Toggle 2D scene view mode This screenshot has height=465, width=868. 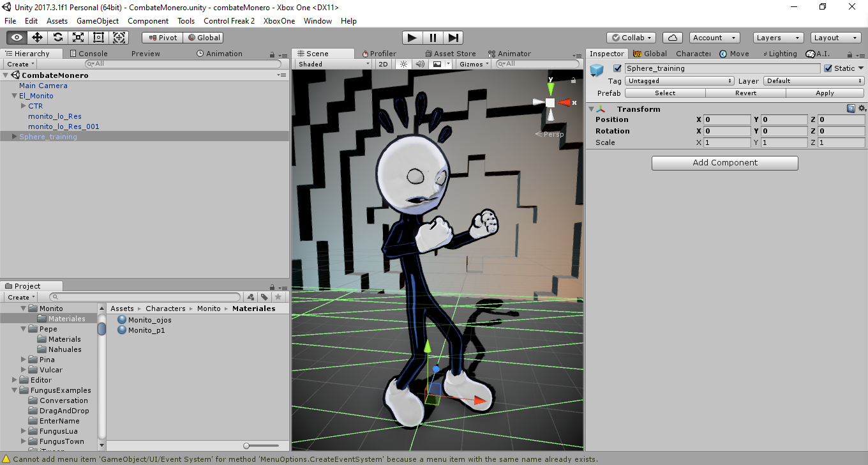(383, 64)
